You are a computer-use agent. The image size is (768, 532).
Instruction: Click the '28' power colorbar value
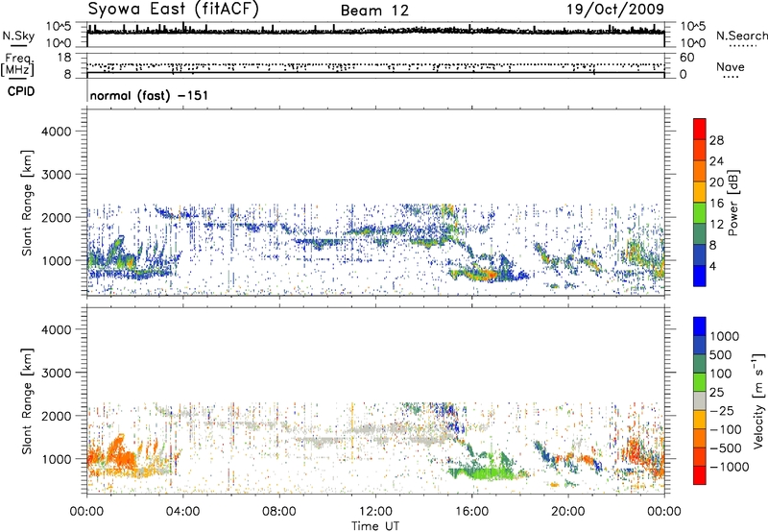[x=716, y=140]
